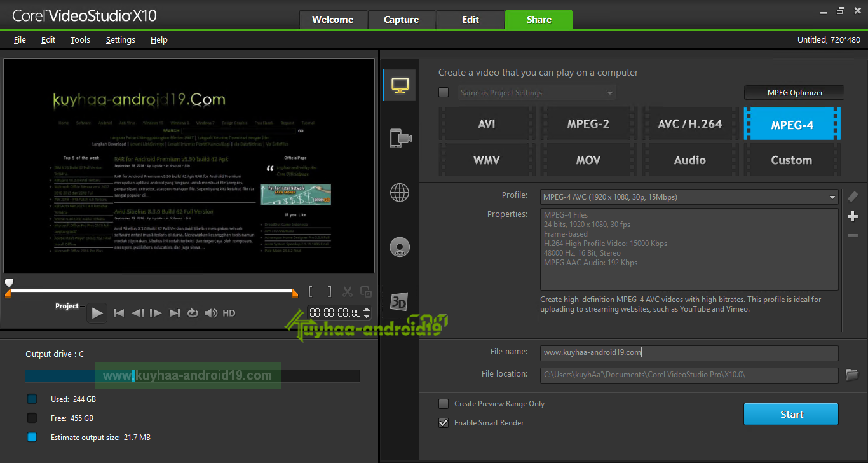This screenshot has width=868, height=463.
Task: Toggle the Repeat loop playback button
Action: [x=193, y=313]
